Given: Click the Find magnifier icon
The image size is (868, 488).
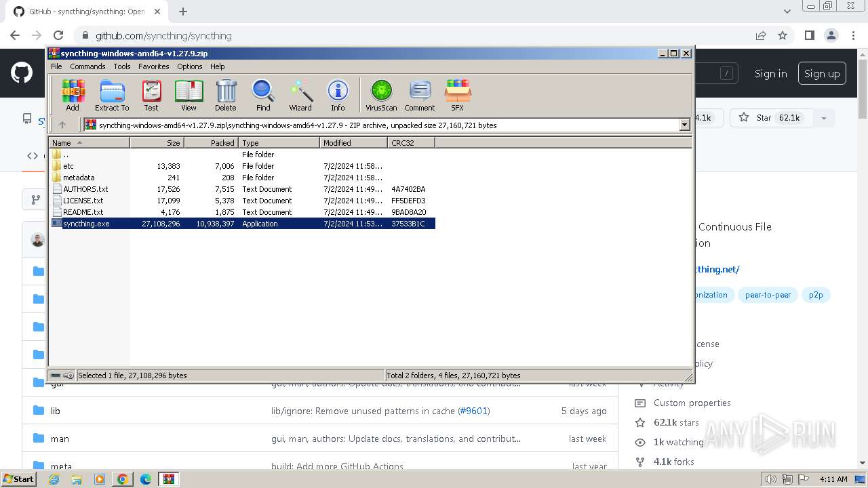Looking at the screenshot, I should click(263, 95).
